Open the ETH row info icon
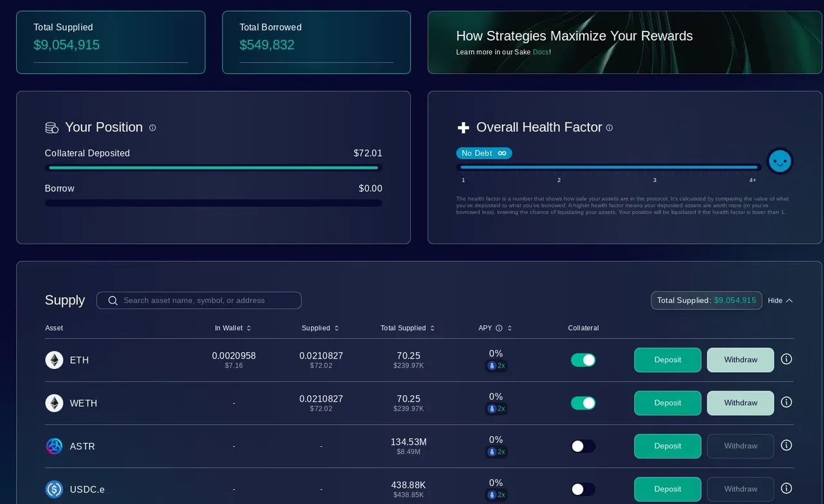 click(x=786, y=359)
